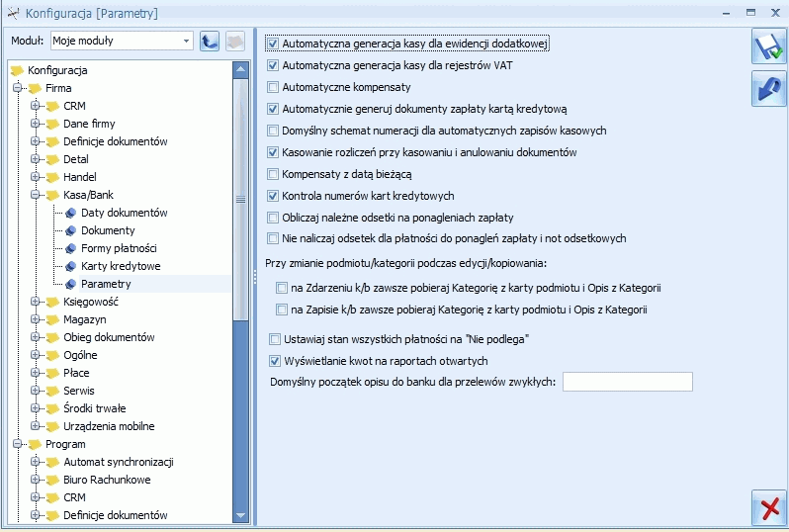The image size is (789, 532).
Task: Click the splitter handle between panels
Action: tap(255, 277)
